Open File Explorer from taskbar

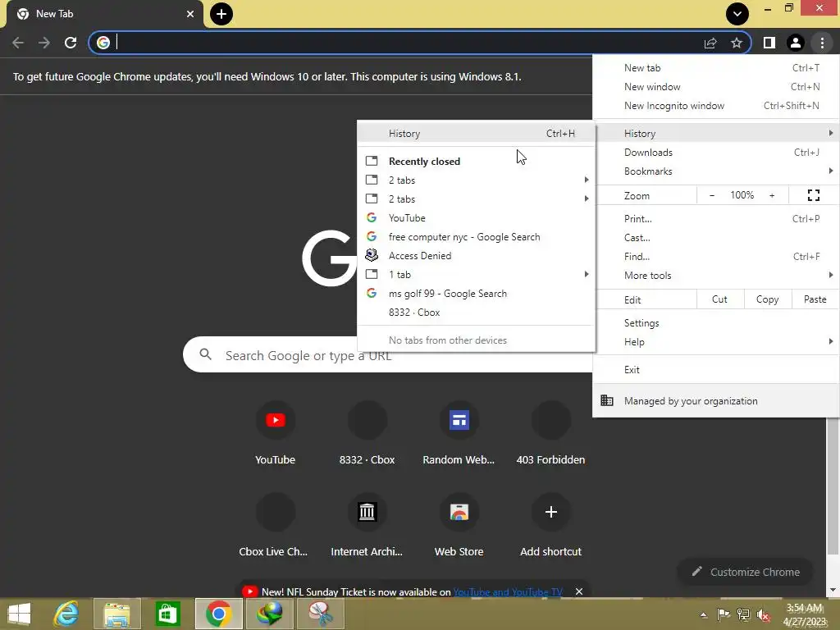coord(116,614)
